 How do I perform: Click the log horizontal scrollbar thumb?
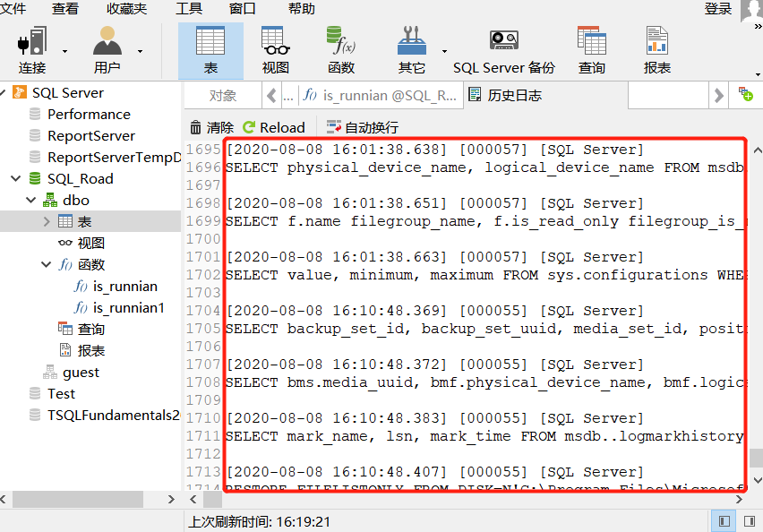pyautogui.click(x=212, y=500)
